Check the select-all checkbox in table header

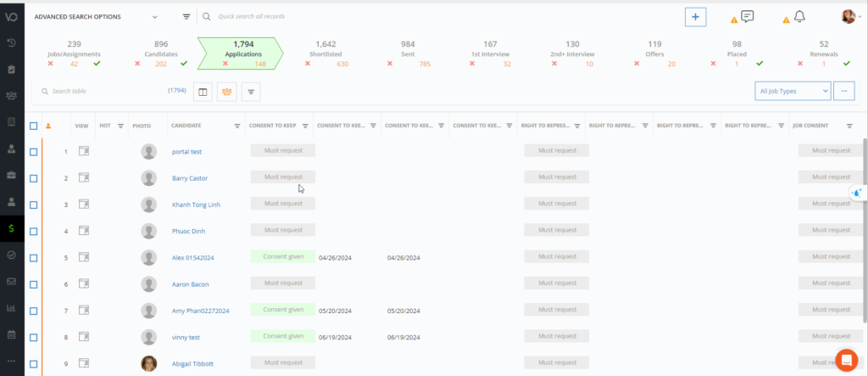point(34,126)
